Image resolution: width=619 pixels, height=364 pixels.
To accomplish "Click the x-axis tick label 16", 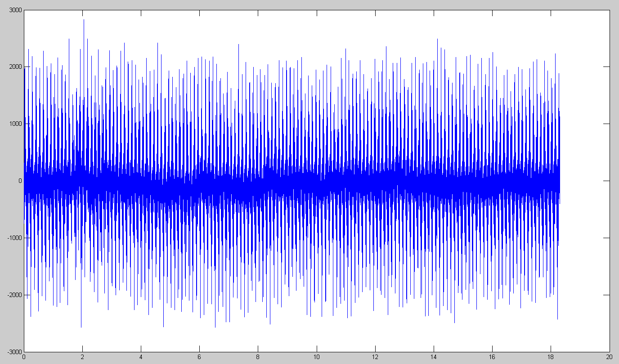I will coord(492,357).
